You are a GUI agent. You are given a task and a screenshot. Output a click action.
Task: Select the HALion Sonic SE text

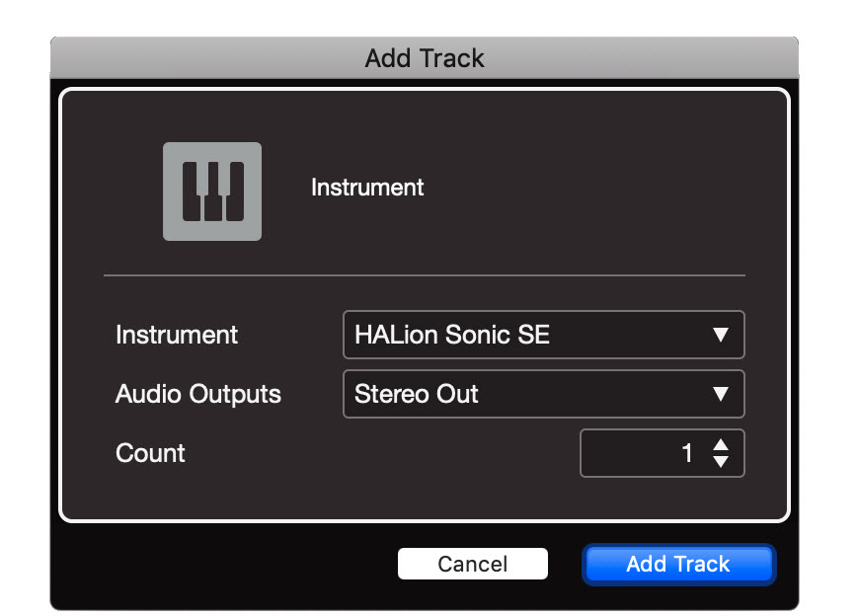point(452,335)
